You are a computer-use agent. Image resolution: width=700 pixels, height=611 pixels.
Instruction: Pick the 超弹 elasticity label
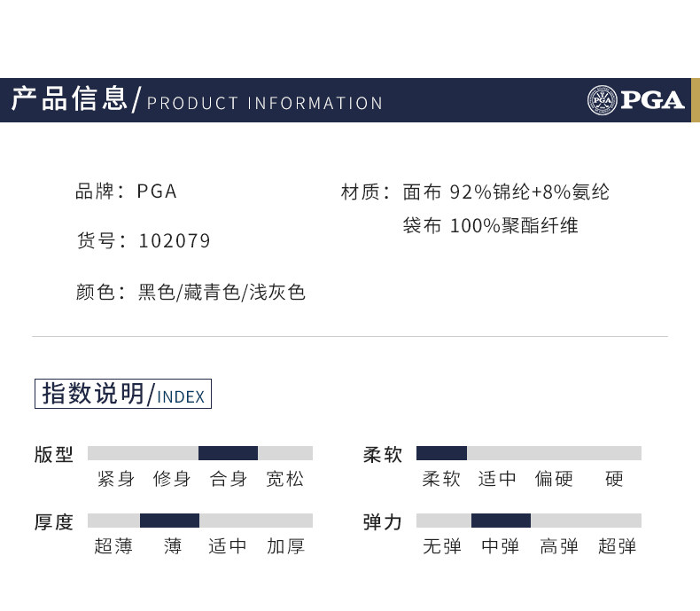click(618, 546)
